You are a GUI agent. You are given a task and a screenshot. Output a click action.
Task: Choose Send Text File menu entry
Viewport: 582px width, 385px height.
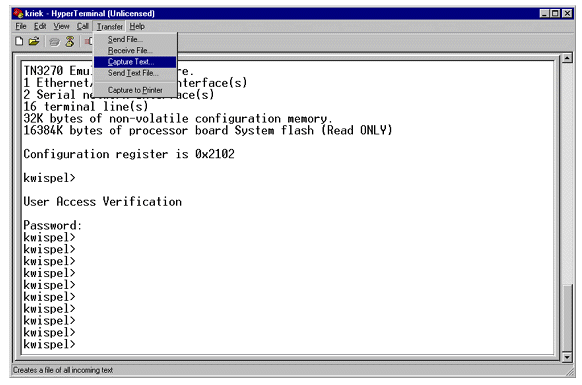(x=135, y=73)
